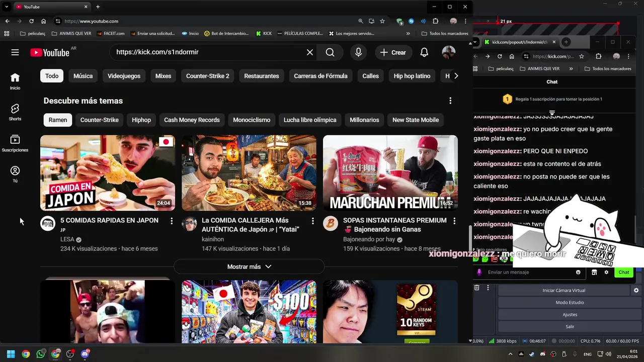This screenshot has height=362, width=644.
Task: Bookmark YouTube page with star icon
Action: click(382, 21)
